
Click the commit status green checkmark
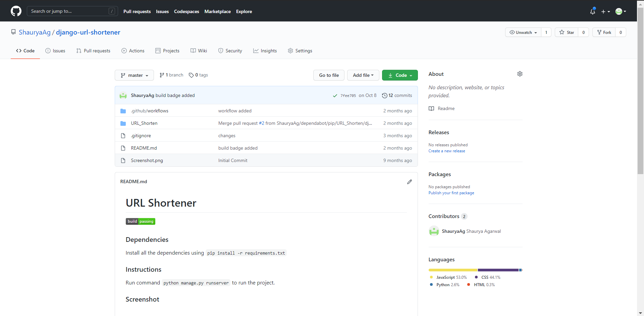[x=335, y=96]
